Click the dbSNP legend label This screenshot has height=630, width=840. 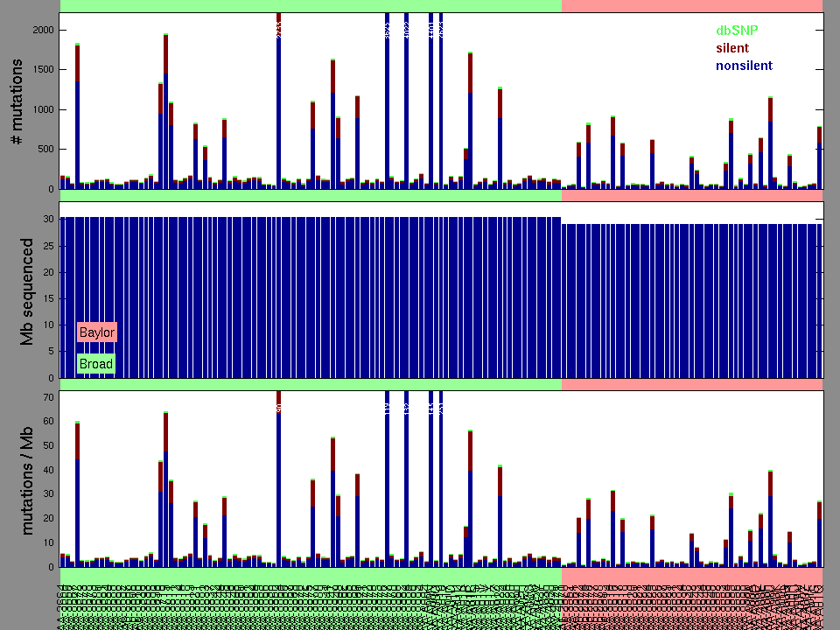click(736, 31)
